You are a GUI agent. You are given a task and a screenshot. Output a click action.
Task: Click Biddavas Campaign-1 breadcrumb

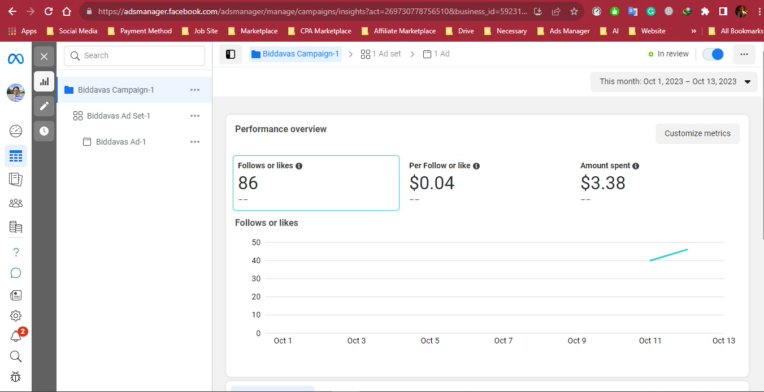point(295,54)
